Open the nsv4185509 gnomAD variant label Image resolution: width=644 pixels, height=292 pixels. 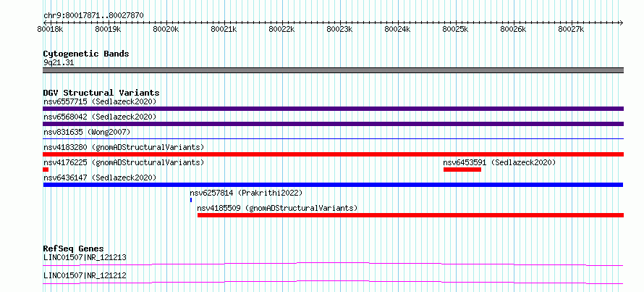click(277, 208)
